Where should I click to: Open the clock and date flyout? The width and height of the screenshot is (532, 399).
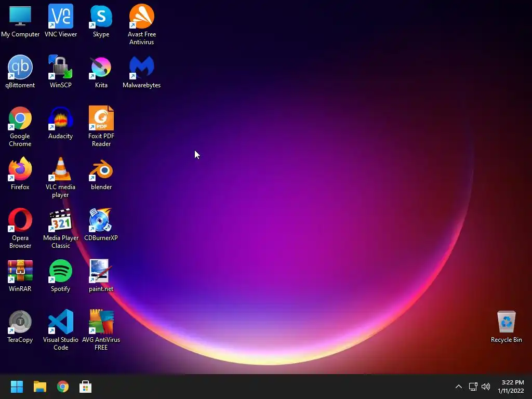click(511, 387)
